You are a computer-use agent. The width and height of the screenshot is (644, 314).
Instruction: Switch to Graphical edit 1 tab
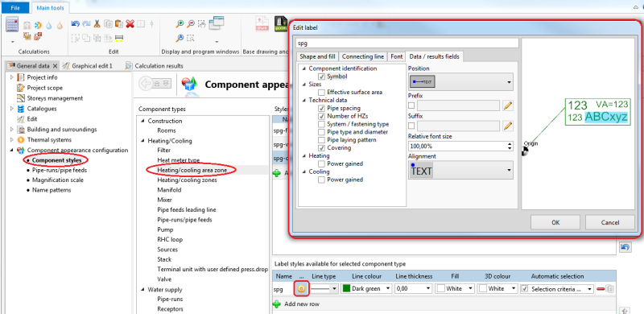click(x=88, y=66)
